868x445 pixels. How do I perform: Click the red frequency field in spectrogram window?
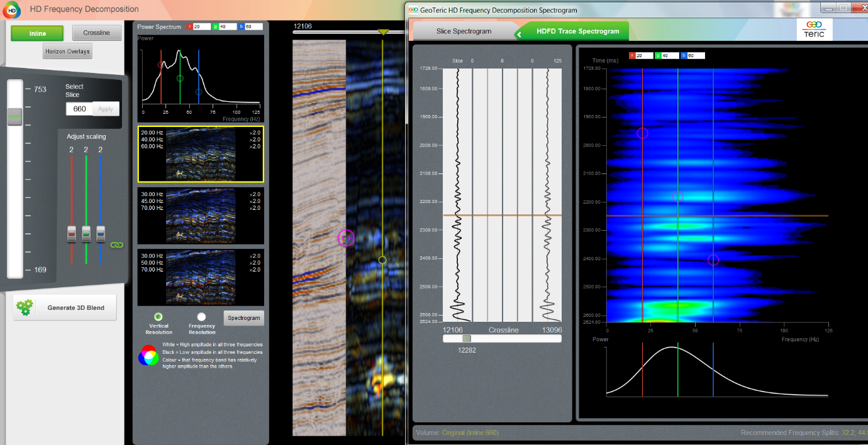point(643,55)
